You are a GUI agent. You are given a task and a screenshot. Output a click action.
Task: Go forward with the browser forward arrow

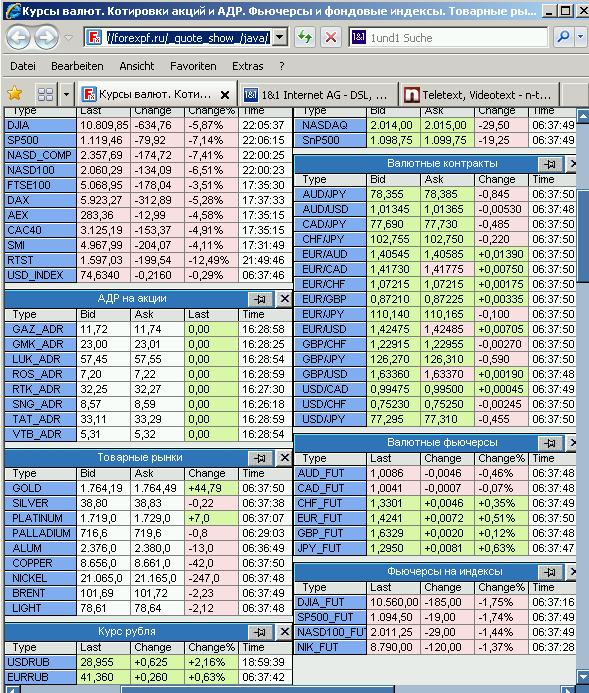point(46,37)
